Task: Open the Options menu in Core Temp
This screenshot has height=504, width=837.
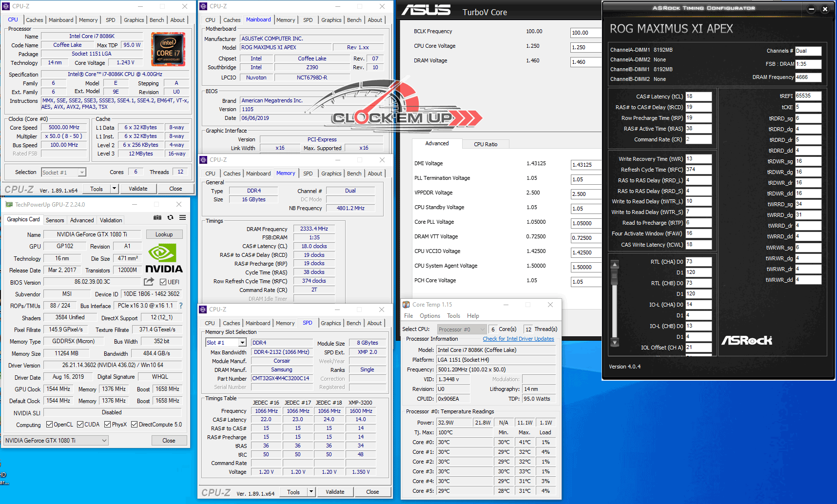Action: (429, 316)
